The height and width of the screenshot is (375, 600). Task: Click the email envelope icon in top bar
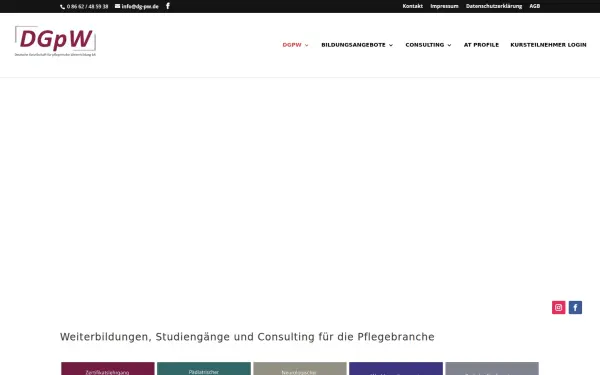click(x=117, y=6)
